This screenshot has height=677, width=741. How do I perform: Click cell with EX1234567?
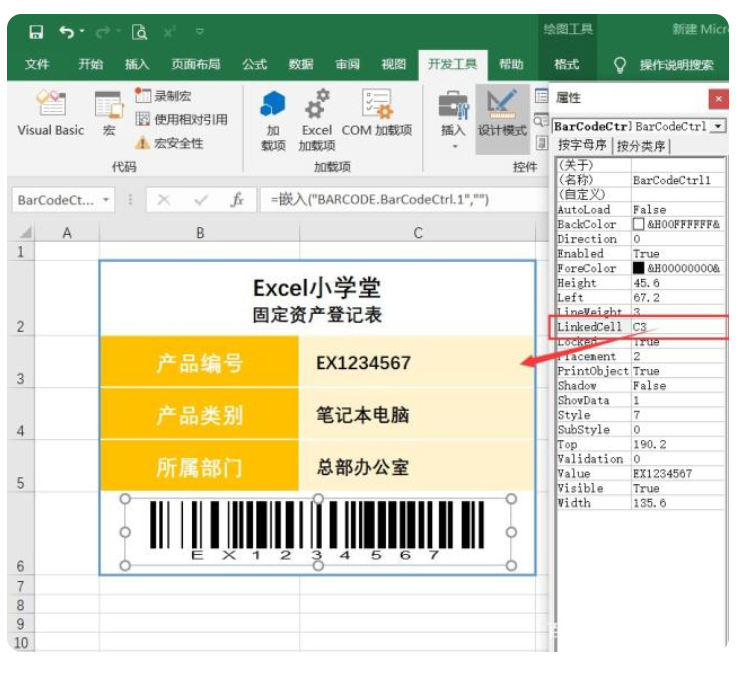(x=417, y=362)
